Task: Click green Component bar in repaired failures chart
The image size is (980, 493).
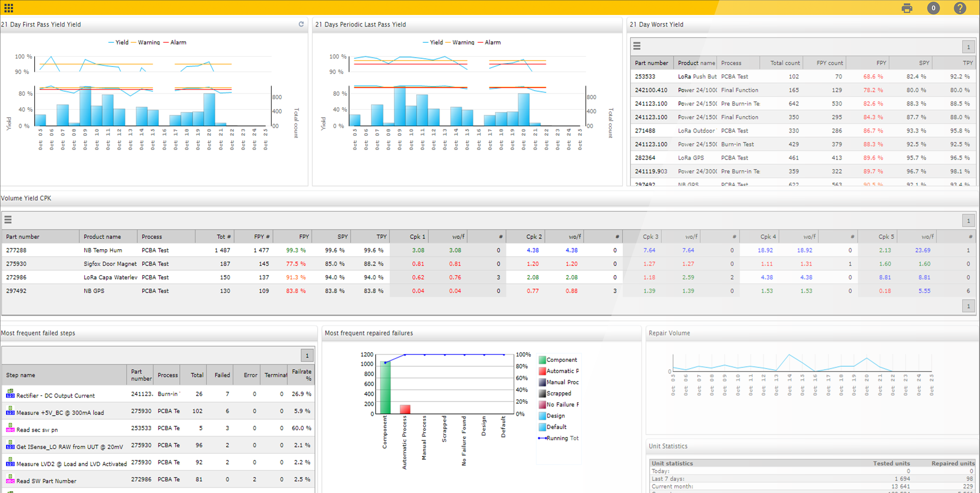Action: tap(385, 387)
